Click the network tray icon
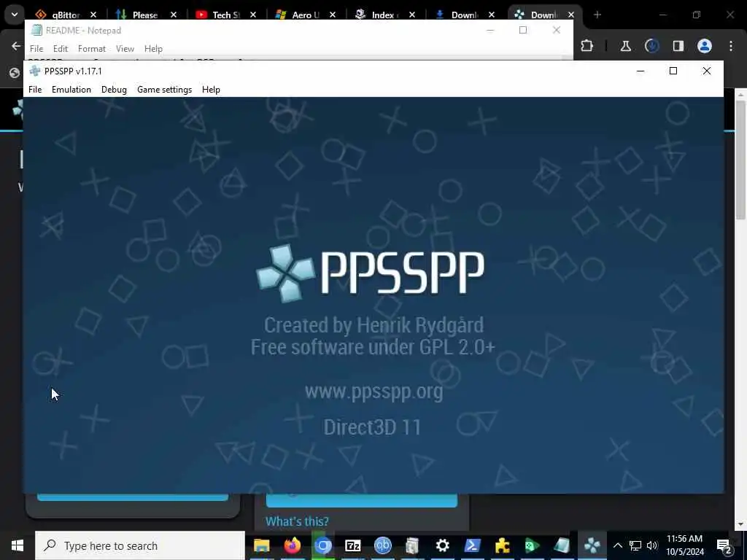Screen dimensions: 747x560 pyautogui.click(x=635, y=545)
